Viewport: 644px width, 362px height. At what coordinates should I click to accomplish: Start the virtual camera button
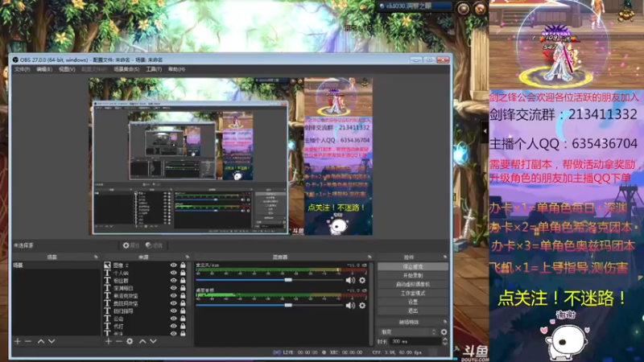pyautogui.click(x=413, y=284)
